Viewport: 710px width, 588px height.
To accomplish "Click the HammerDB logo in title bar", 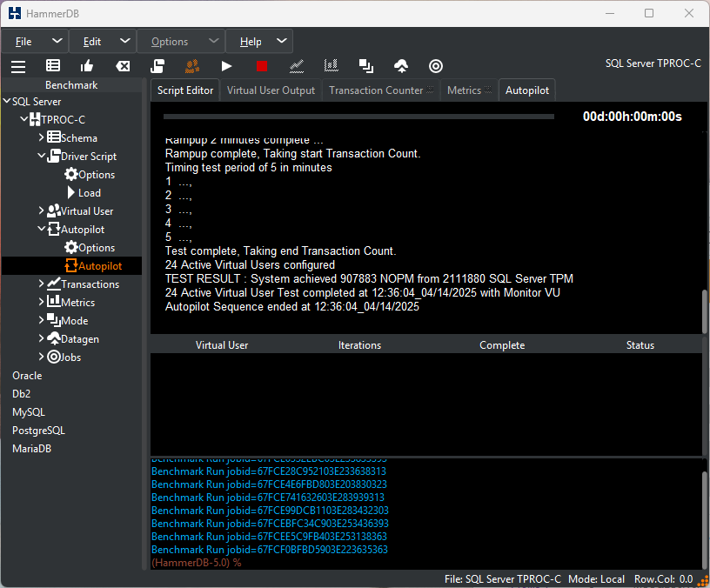I will [15, 13].
